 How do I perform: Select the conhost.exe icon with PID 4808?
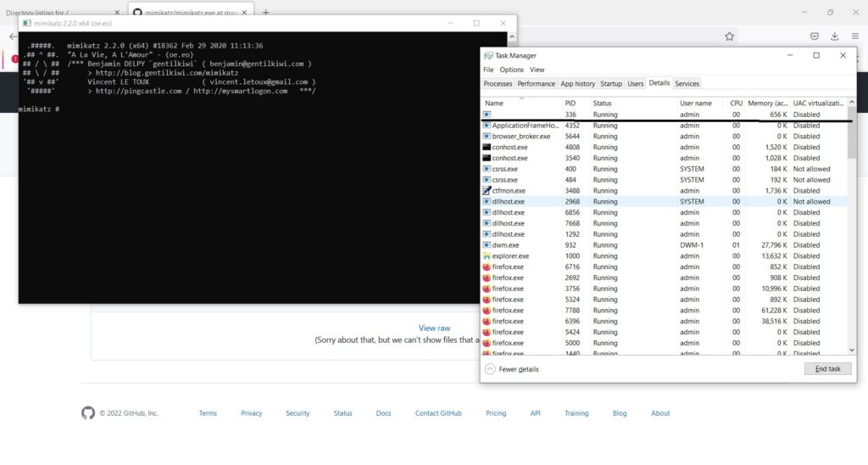coord(487,147)
